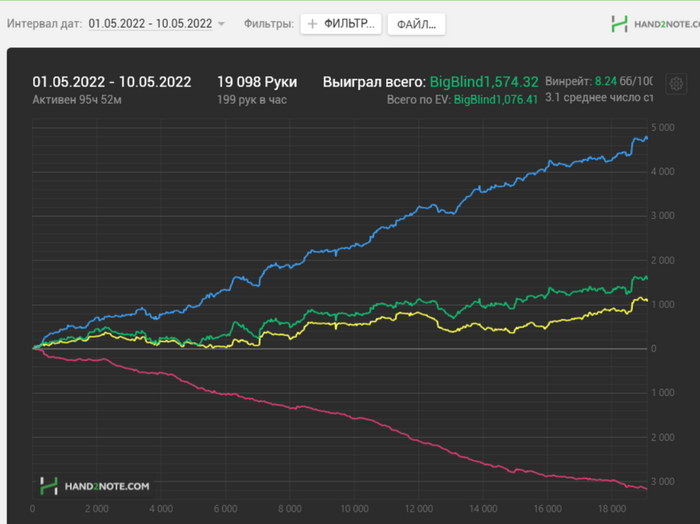The width and height of the screenshot is (700, 524).
Task: Open the ФАЙЛ button
Action: click(x=416, y=24)
